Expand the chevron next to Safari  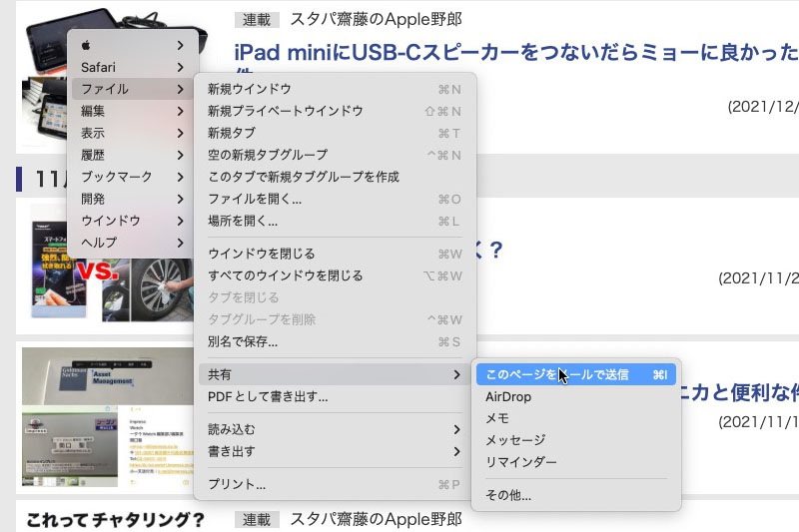[x=181, y=67]
